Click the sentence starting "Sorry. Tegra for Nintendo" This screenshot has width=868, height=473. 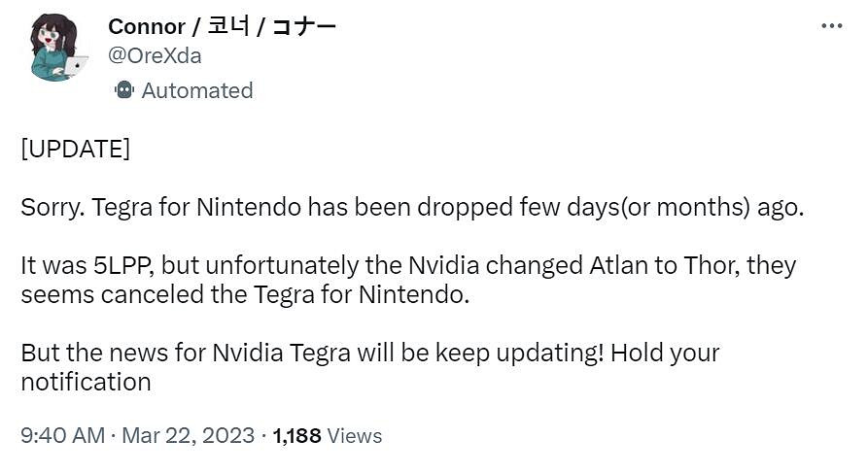tap(412, 209)
